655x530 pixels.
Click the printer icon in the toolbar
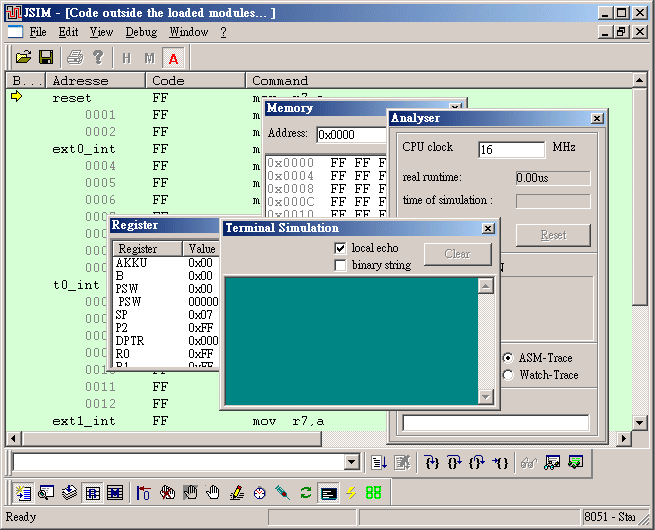pos(75,57)
